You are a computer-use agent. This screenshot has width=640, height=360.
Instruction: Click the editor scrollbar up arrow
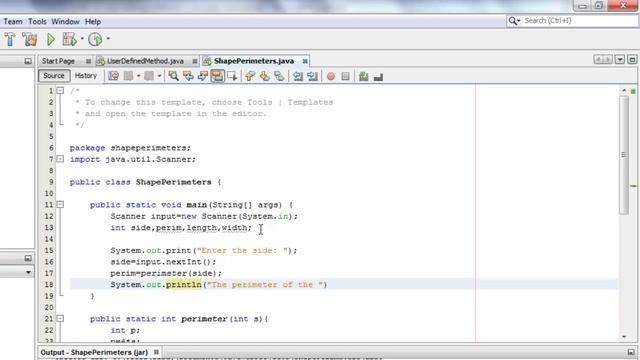(624, 91)
